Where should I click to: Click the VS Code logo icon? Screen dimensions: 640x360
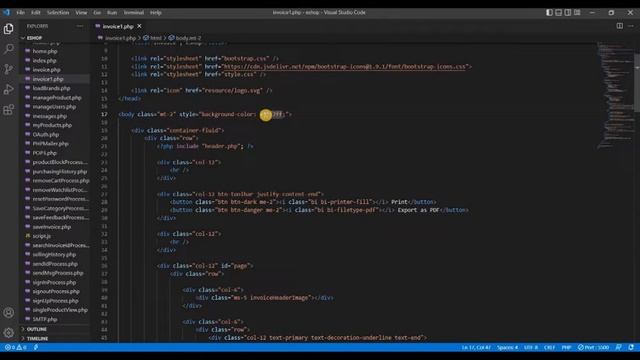[x=7, y=13]
